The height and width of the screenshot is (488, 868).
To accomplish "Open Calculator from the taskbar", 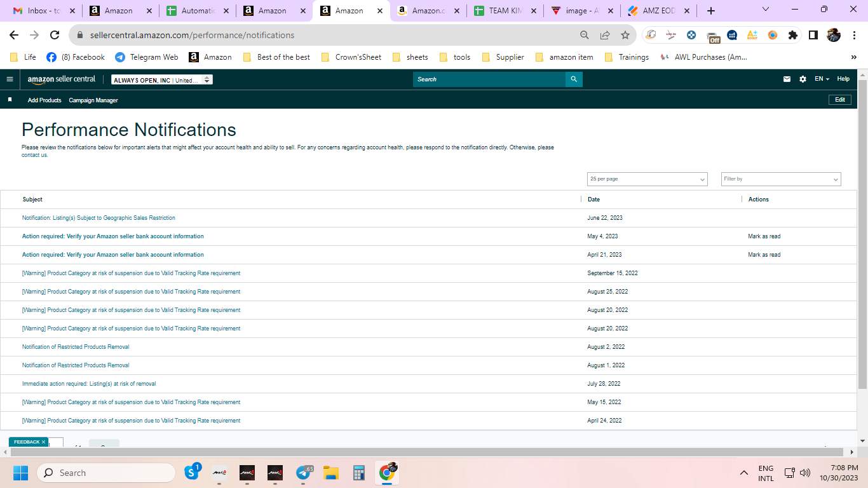I will [x=359, y=472].
